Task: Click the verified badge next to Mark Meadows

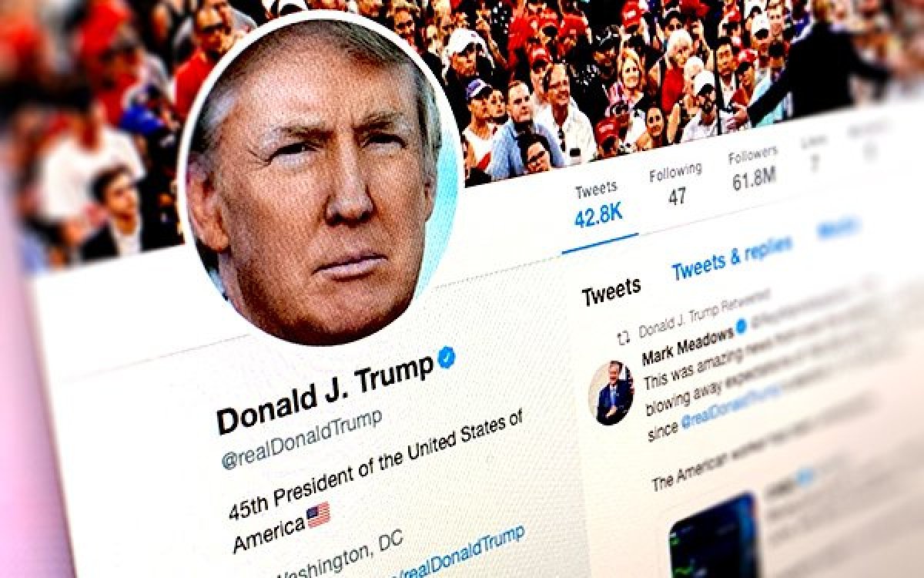Action: click(741, 327)
